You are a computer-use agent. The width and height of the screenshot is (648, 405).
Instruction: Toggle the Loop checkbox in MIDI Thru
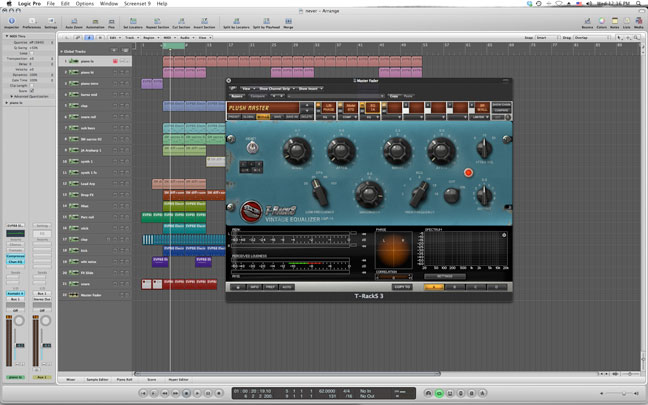pyautogui.click(x=32, y=53)
